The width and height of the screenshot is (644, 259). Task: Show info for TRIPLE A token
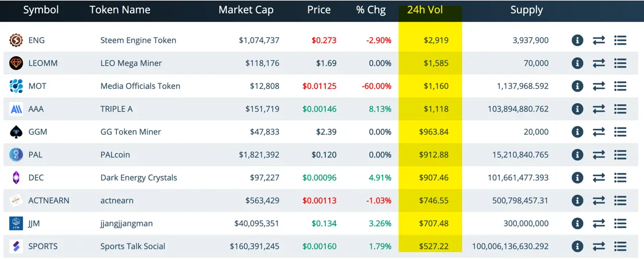pyautogui.click(x=578, y=109)
